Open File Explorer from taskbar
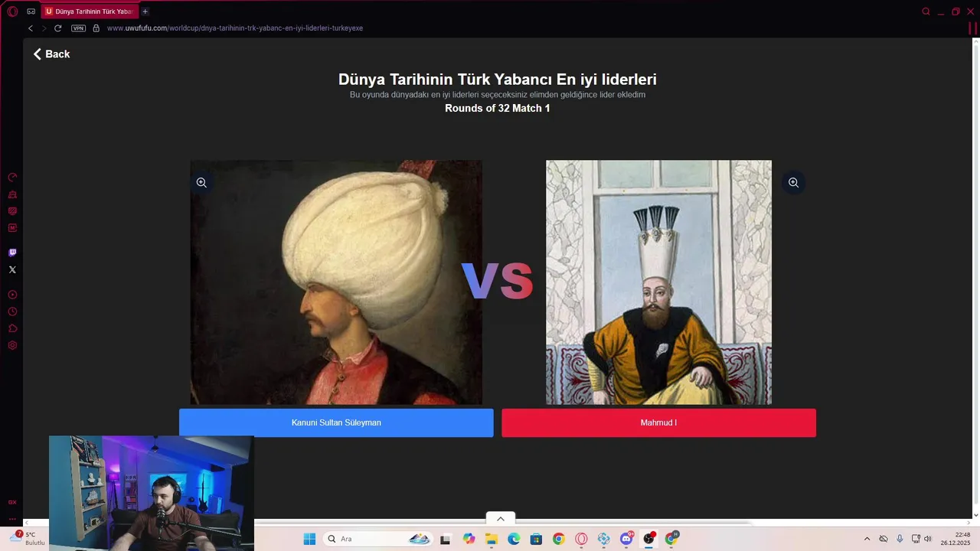980x551 pixels. coord(491,539)
